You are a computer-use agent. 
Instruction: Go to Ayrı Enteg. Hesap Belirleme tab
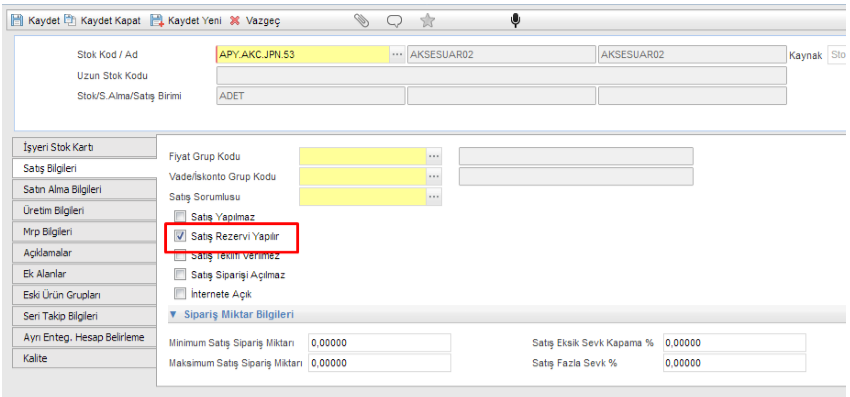tap(84, 337)
